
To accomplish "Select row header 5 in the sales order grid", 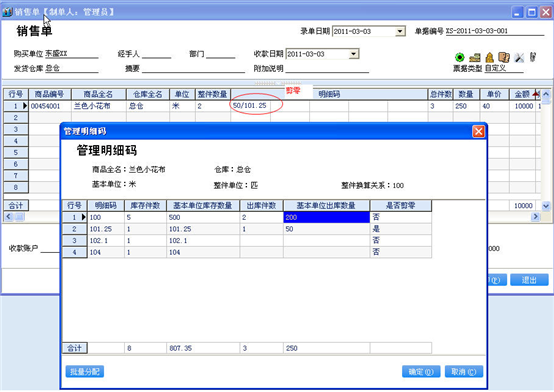I will coord(16,153).
